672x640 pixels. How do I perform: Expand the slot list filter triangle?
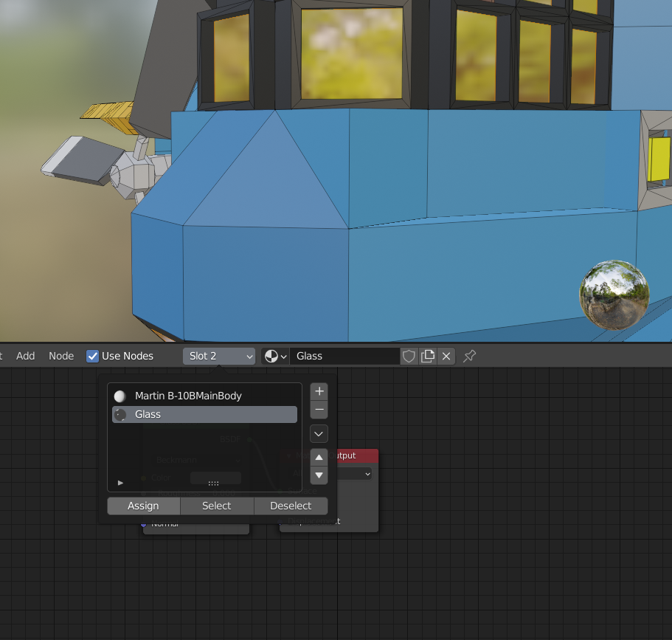(x=120, y=483)
